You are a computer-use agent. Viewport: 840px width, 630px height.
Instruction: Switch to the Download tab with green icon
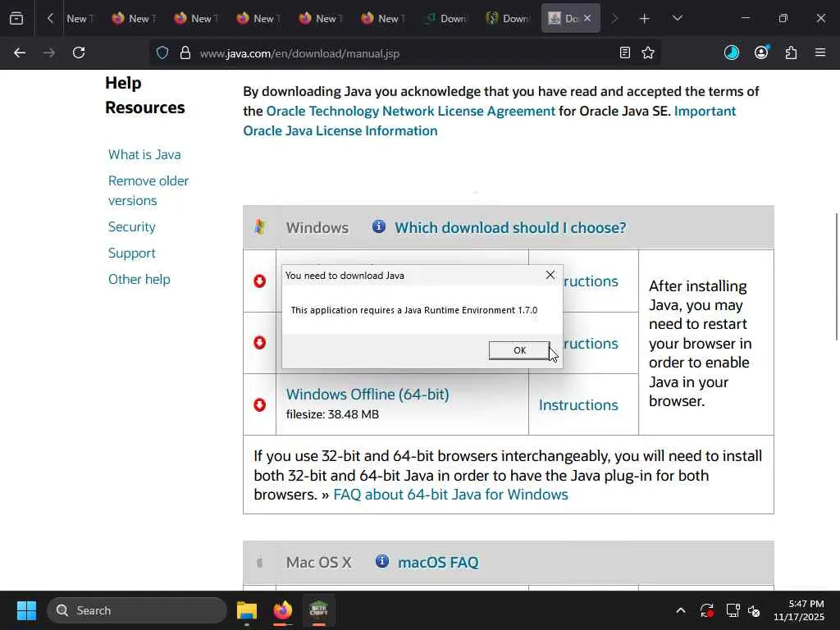(x=445, y=18)
